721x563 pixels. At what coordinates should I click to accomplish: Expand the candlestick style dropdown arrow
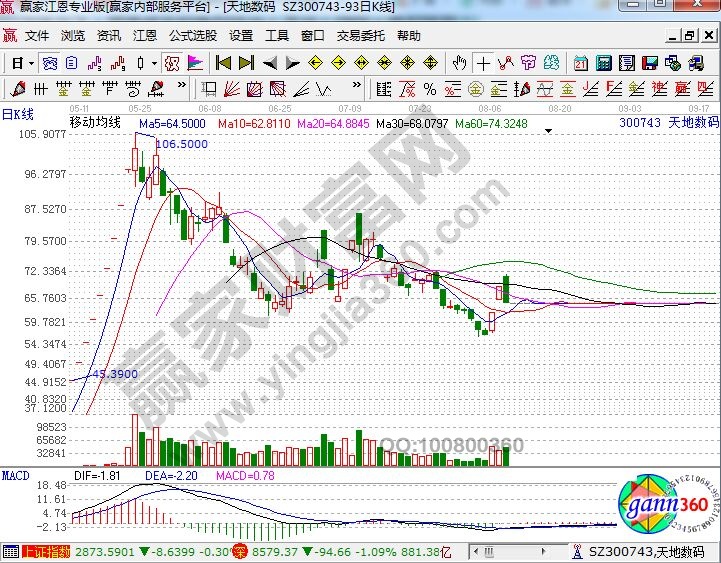[x=153, y=62]
